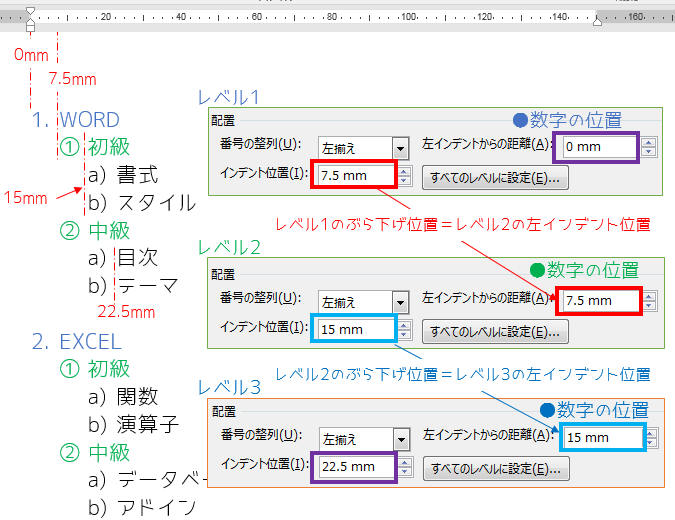This screenshot has width=675, height=520.
Task: Decrease Level 2 インデント位置 with down arrow
Action: pyautogui.click(x=404, y=334)
